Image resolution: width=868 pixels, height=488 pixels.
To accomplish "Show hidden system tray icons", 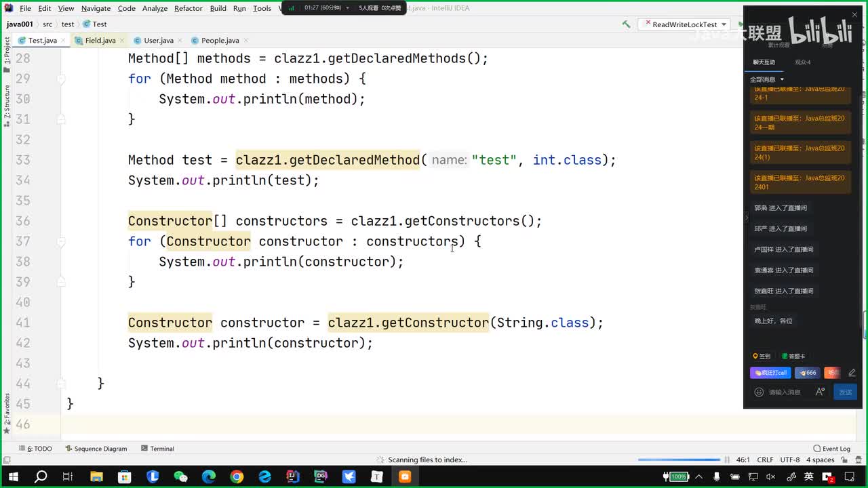I will 698,476.
